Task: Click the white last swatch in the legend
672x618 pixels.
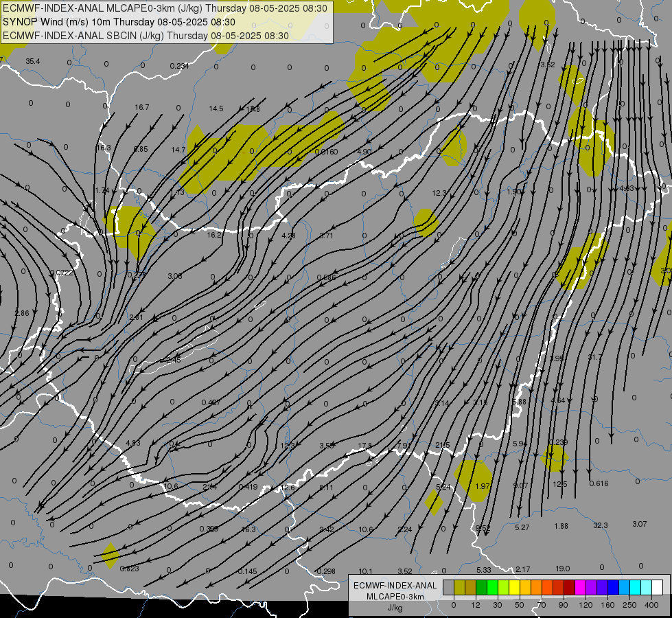Action: click(x=657, y=587)
